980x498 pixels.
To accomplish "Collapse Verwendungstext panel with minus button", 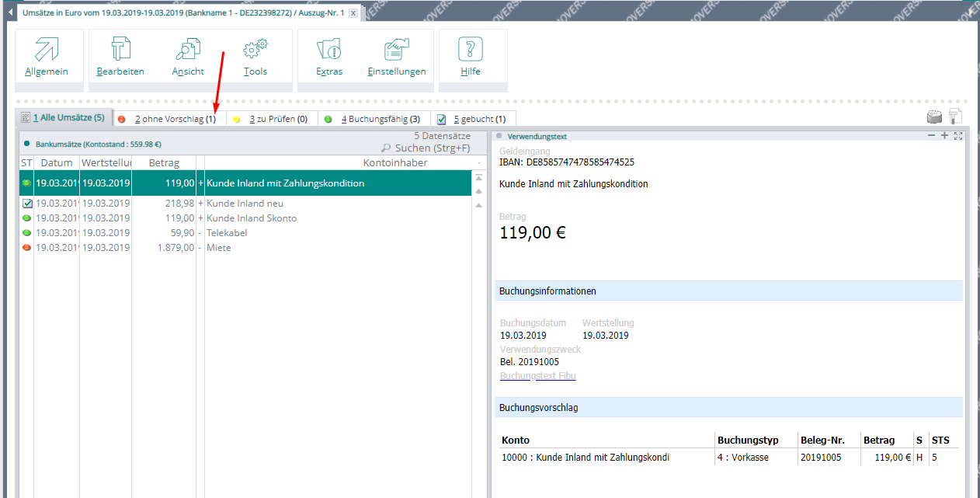I will point(931,136).
